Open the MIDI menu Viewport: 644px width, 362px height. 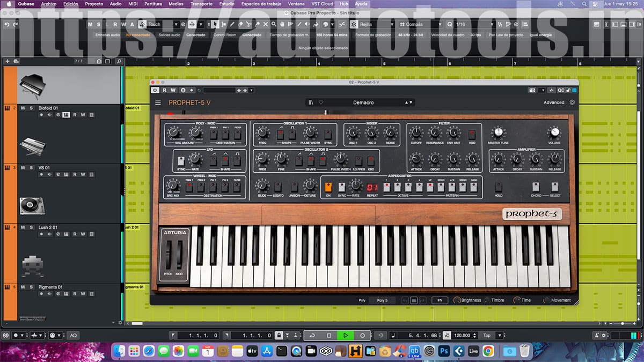coord(133,4)
